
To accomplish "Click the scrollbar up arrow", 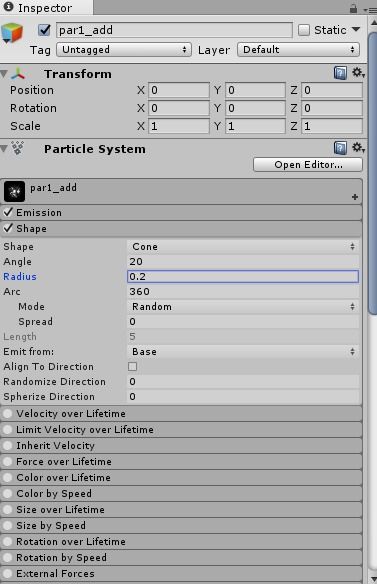I will [x=373, y=23].
